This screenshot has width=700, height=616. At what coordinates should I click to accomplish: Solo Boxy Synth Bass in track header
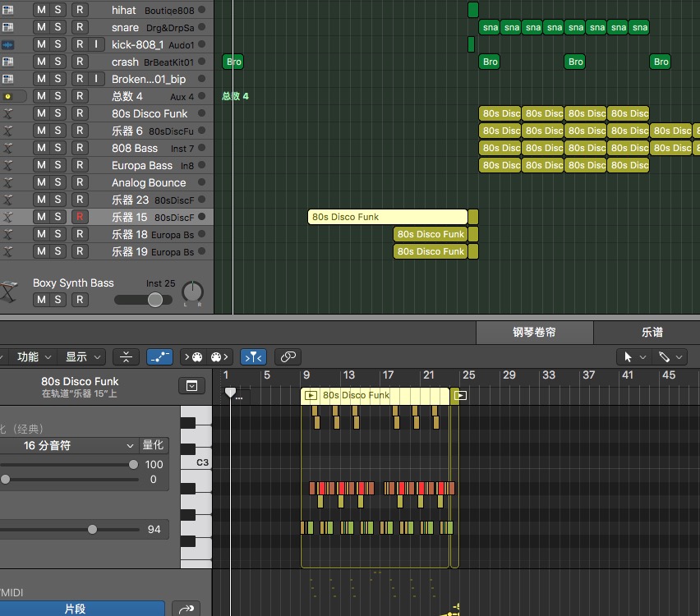58,300
